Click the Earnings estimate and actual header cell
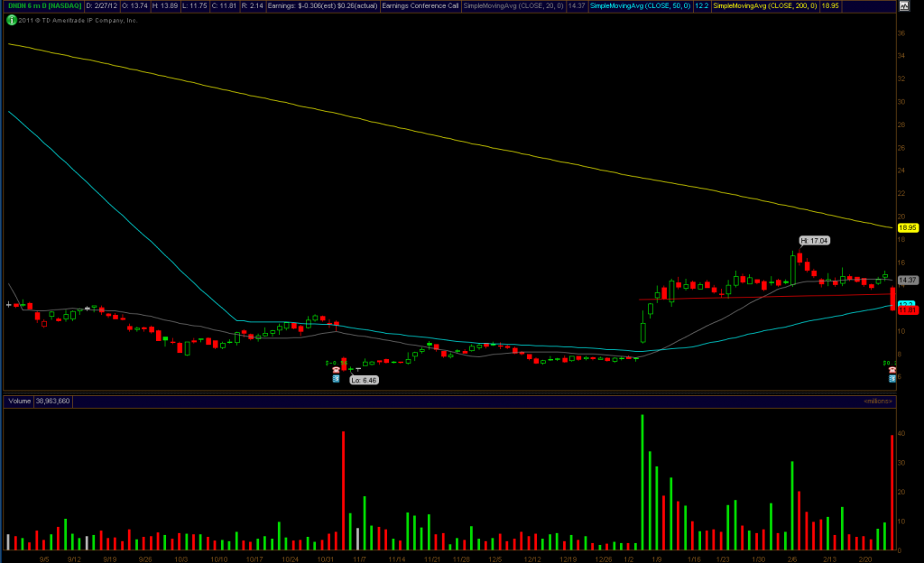Viewport: 924px width, 563px height. 322,6
